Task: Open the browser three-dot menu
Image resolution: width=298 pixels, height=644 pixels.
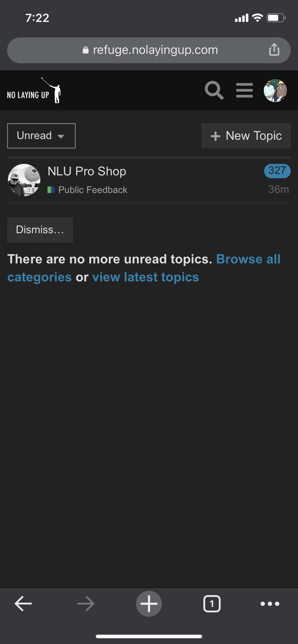Action: [270, 604]
